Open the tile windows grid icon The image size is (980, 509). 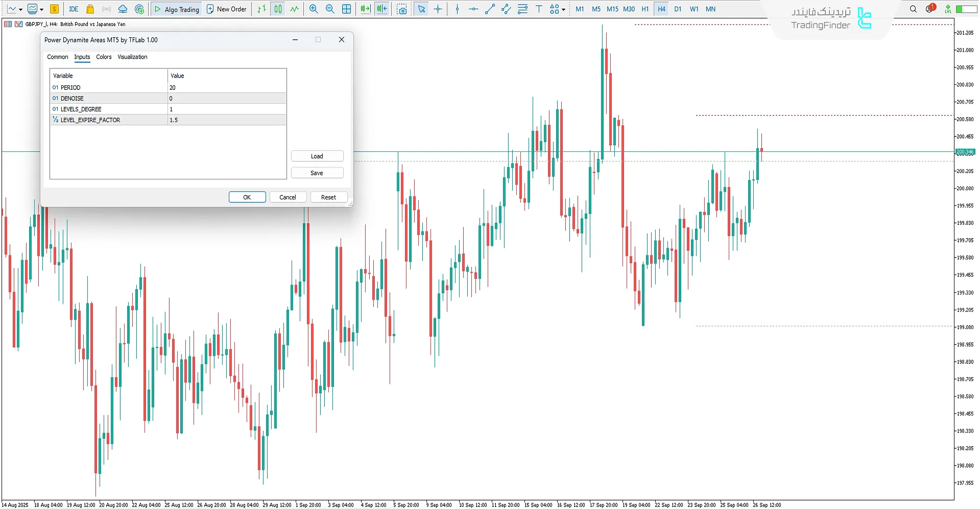[346, 9]
